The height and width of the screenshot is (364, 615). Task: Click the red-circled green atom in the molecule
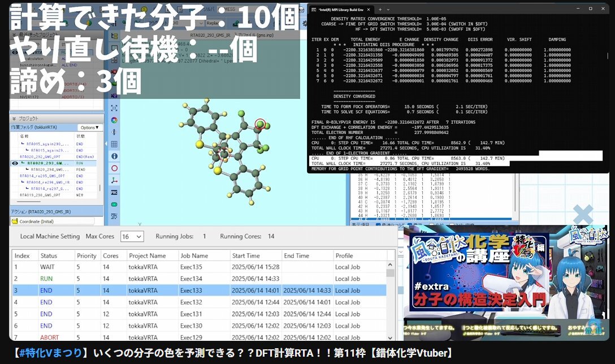click(x=259, y=124)
